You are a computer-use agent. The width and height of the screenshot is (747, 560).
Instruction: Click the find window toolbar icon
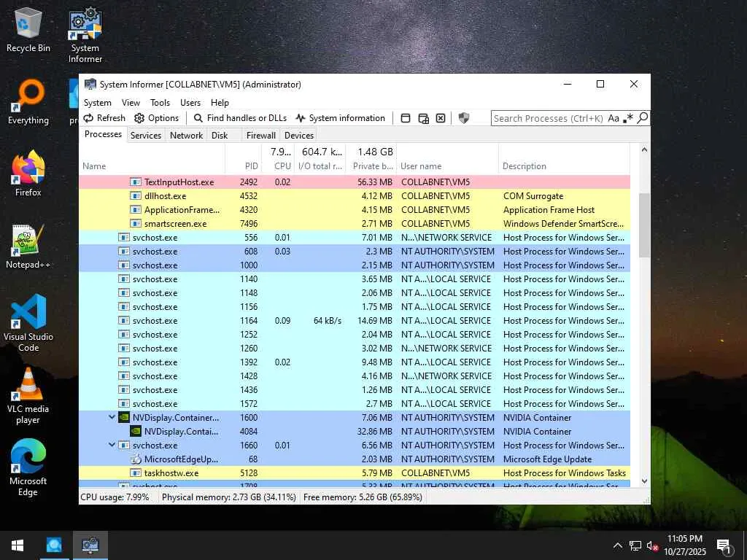406,118
